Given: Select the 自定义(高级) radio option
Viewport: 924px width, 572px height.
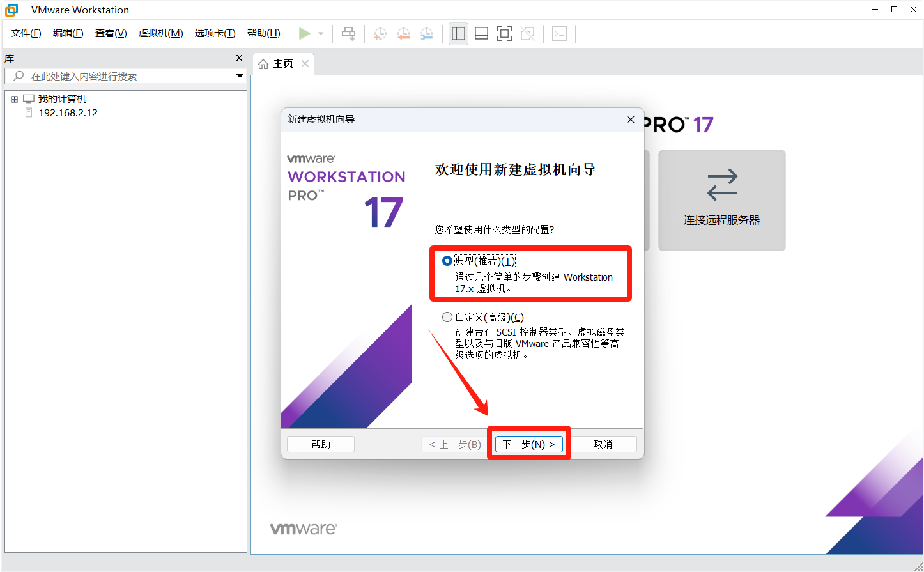Looking at the screenshot, I should pos(447,317).
